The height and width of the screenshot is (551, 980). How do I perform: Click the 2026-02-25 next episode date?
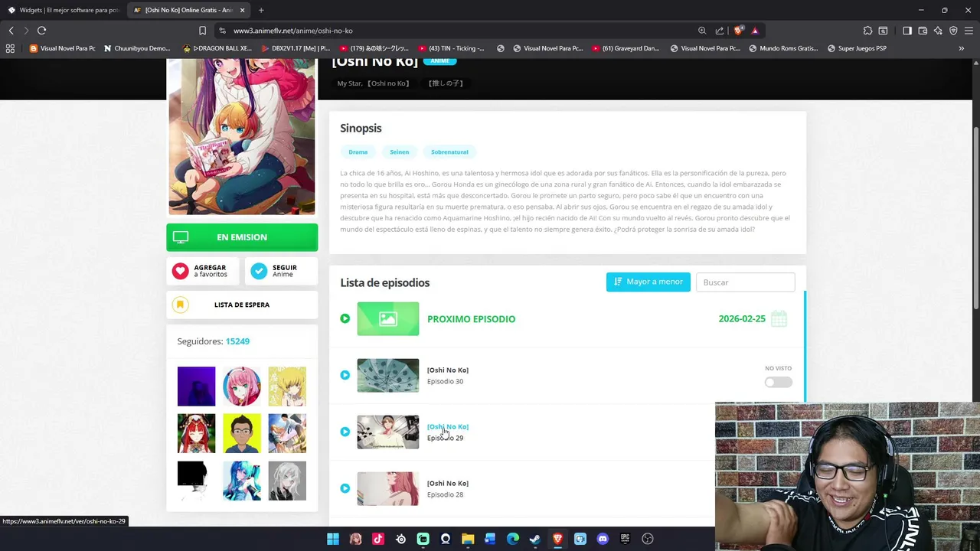742,319
